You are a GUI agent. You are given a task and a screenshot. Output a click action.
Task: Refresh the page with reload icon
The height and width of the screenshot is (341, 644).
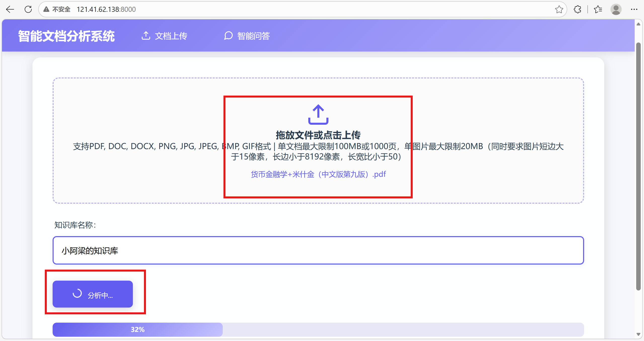tap(28, 9)
